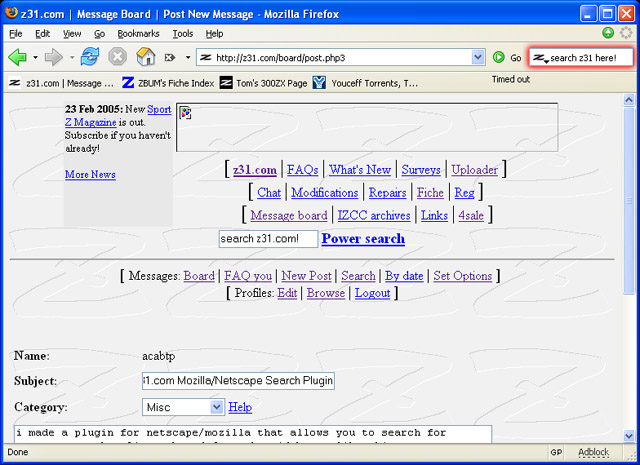Open the Back history dropdown arrow

pos(35,58)
